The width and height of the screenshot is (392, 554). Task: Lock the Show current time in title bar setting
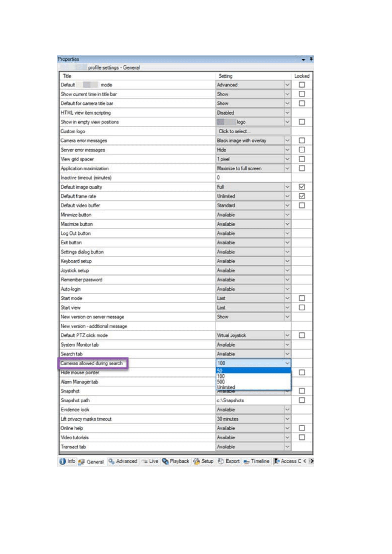302,94
